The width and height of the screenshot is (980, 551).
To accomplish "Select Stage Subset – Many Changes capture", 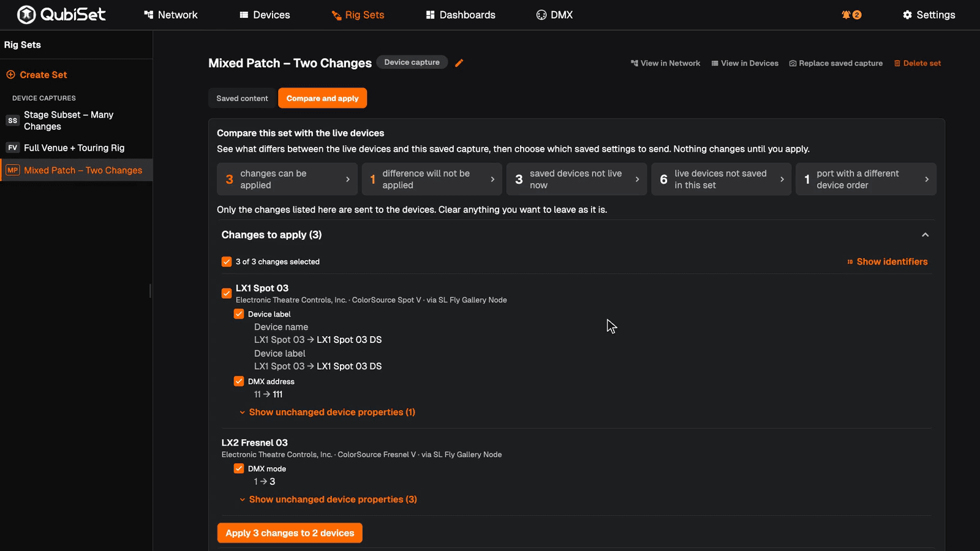I will (x=76, y=121).
